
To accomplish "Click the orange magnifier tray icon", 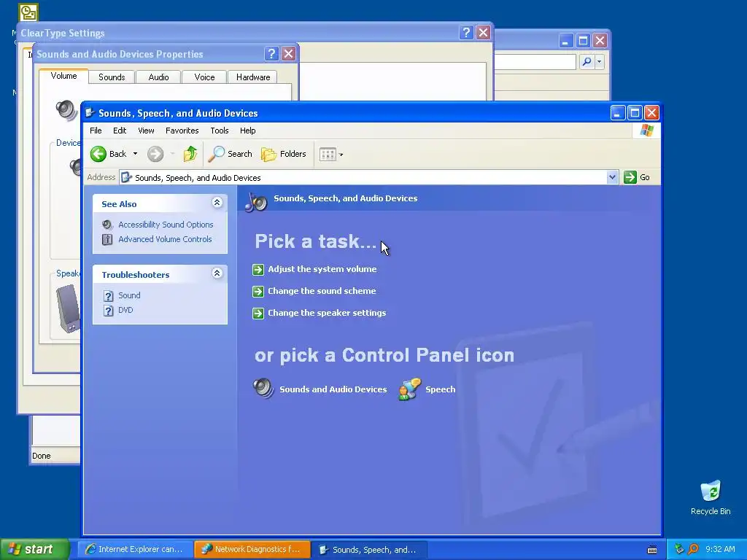I will [x=693, y=549].
